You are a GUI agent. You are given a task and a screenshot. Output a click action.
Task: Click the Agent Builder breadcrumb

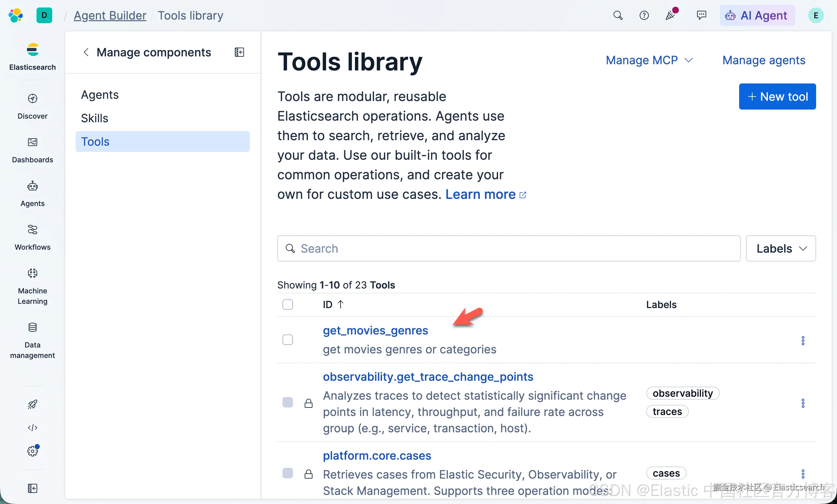click(x=110, y=16)
